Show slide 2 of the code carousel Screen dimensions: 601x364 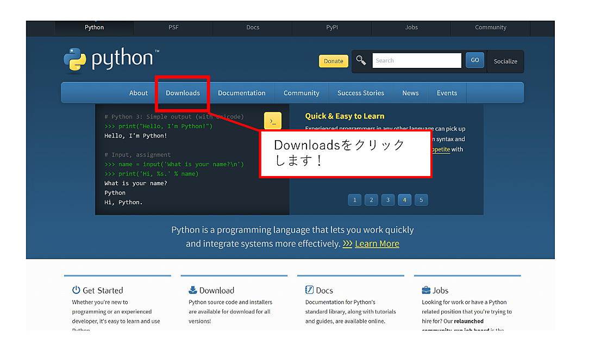coord(371,200)
